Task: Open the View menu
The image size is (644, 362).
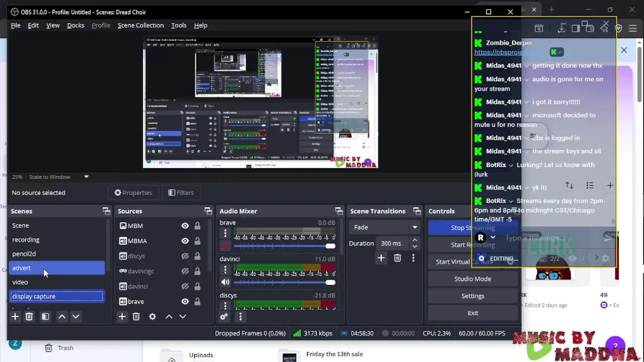Action: click(53, 25)
